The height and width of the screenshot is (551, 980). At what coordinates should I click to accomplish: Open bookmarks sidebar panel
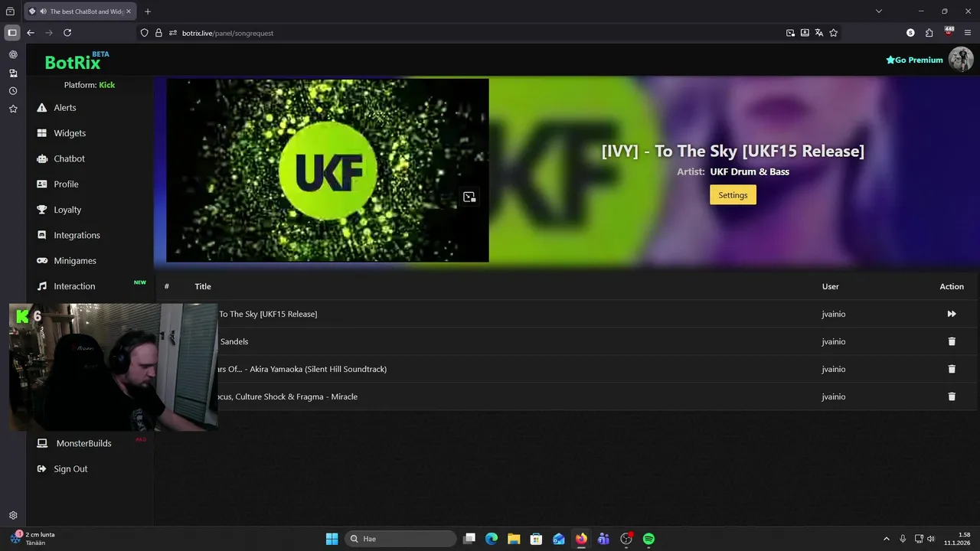[13, 109]
